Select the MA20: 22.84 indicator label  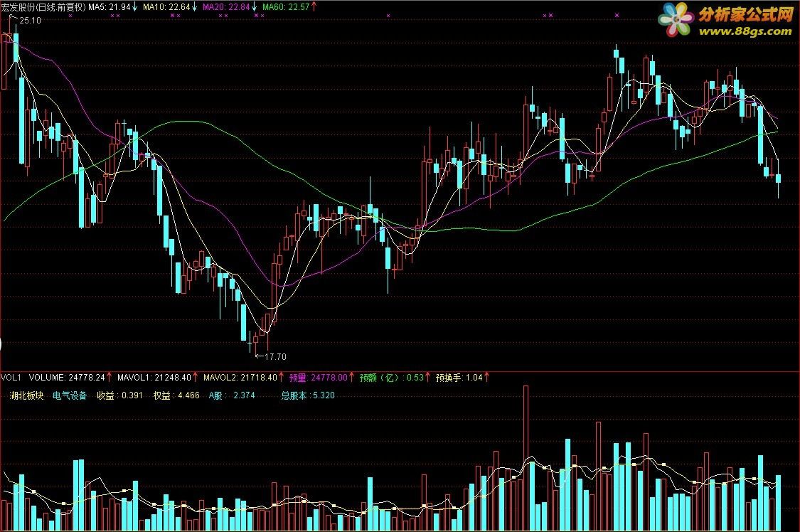[x=226, y=7]
